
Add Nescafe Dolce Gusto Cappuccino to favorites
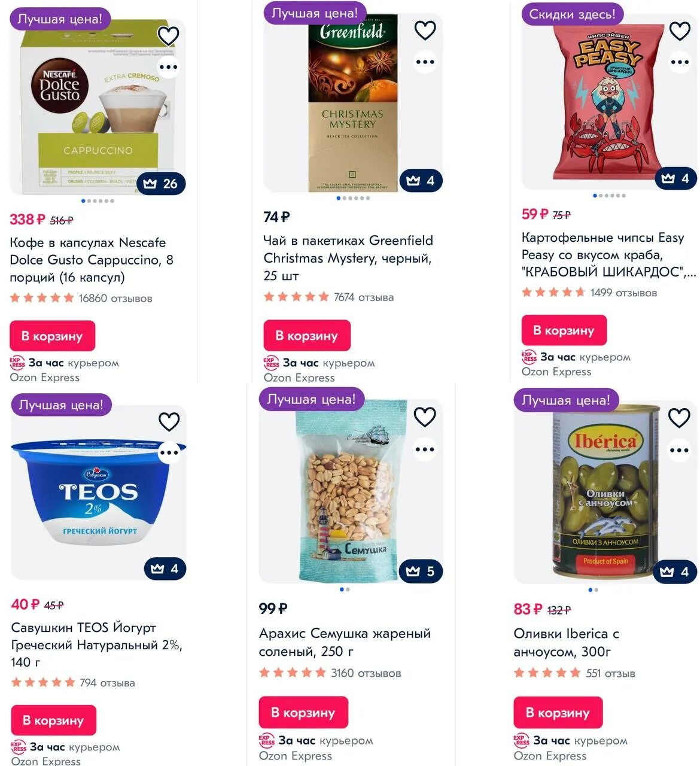(168, 36)
